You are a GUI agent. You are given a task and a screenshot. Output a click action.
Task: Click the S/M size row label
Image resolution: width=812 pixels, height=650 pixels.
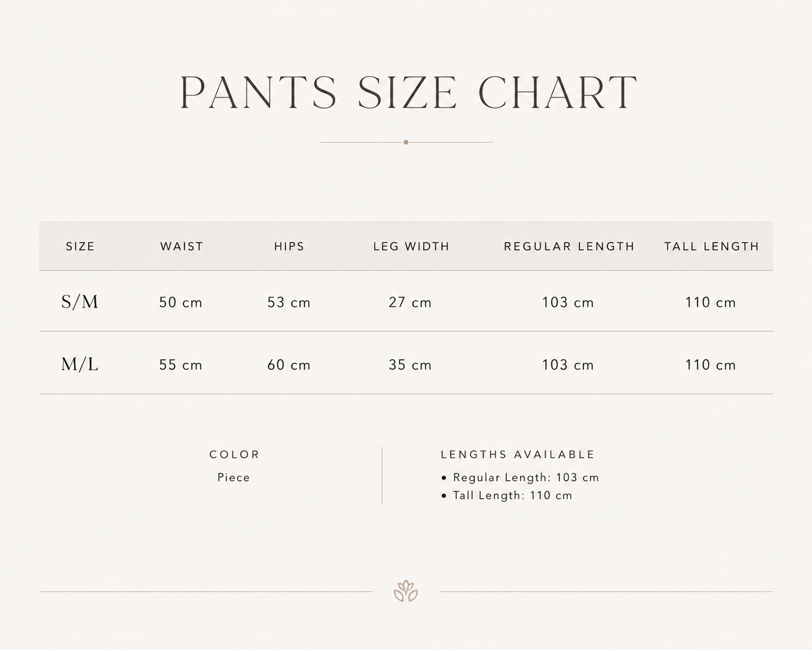tap(80, 302)
